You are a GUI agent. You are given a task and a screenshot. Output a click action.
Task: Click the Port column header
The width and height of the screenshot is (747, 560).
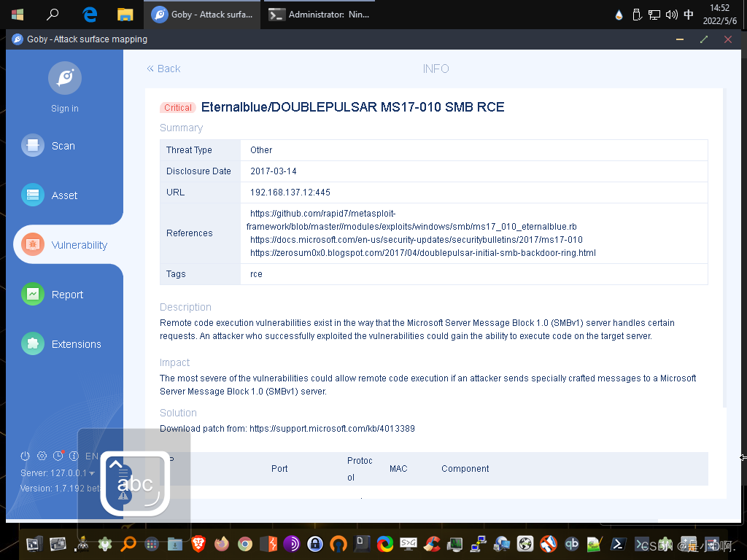[x=279, y=469]
